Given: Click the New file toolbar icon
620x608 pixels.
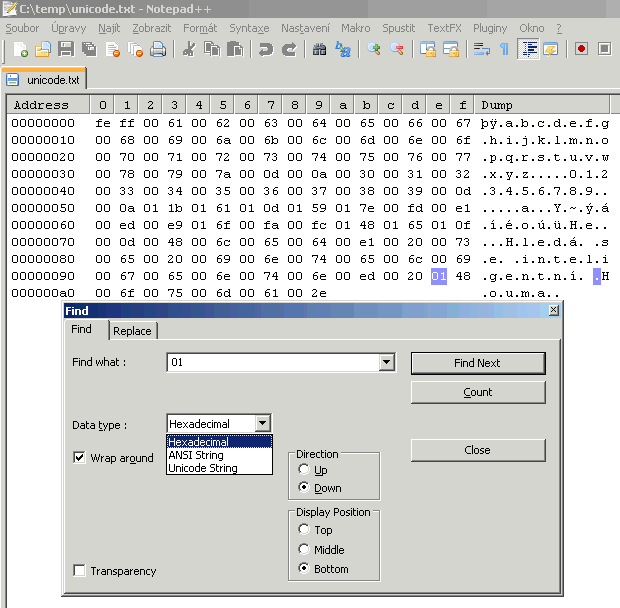Looking at the screenshot, I should click(20, 49).
